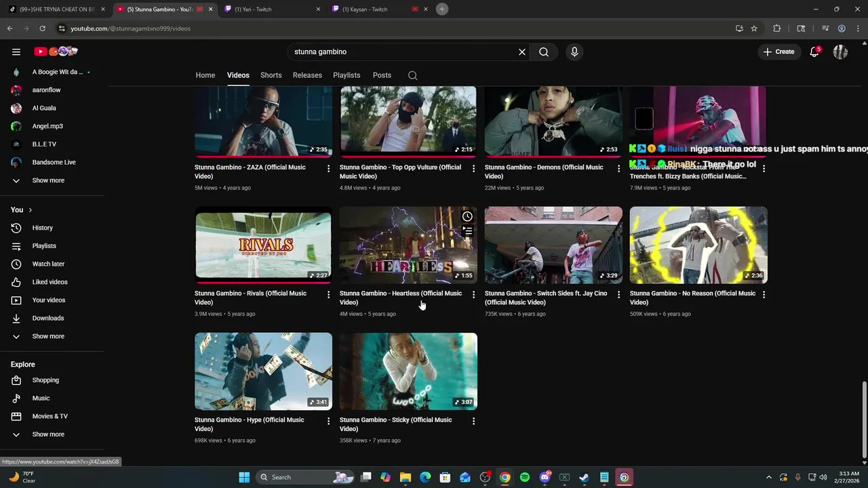This screenshot has width=868, height=488.
Task: Open the account avatar menu
Action: (x=840, y=52)
